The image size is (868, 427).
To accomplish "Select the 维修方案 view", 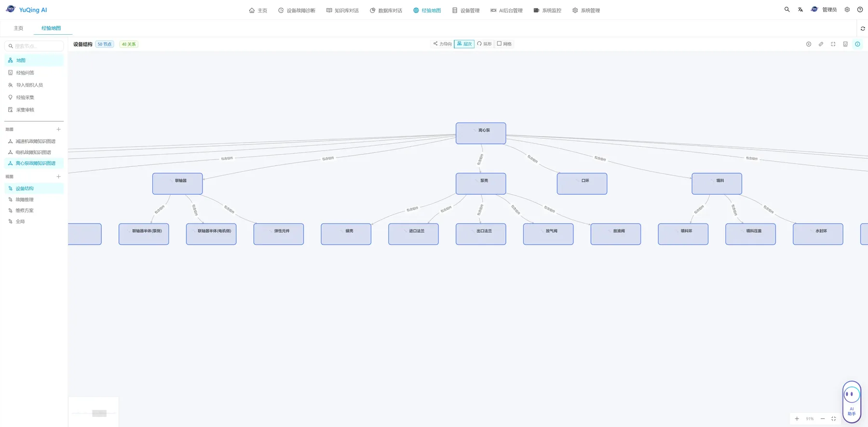I will coord(34,211).
